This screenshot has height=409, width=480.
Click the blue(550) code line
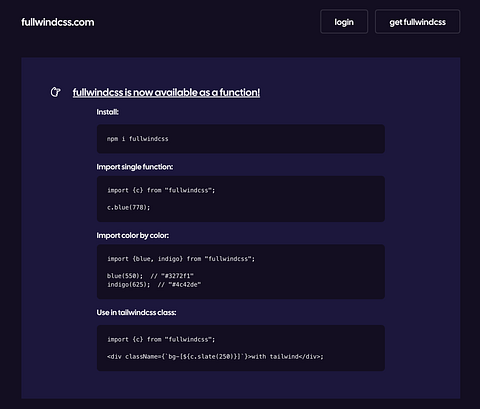click(x=125, y=276)
